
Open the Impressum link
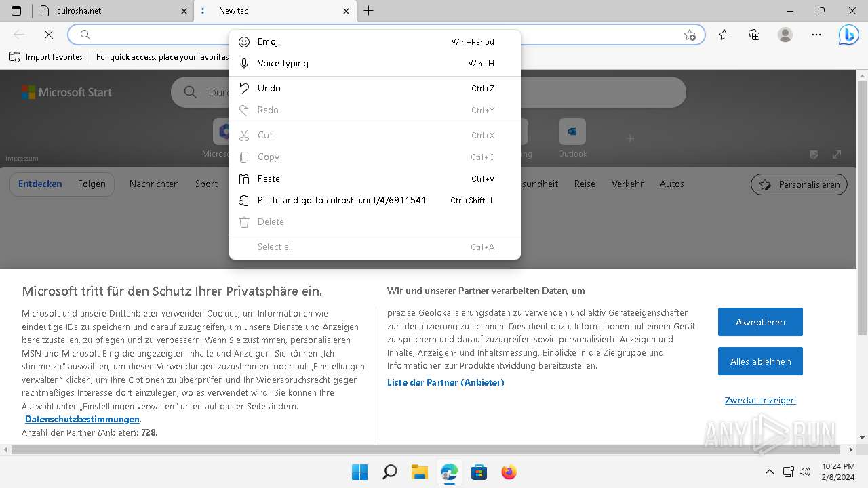tap(22, 159)
